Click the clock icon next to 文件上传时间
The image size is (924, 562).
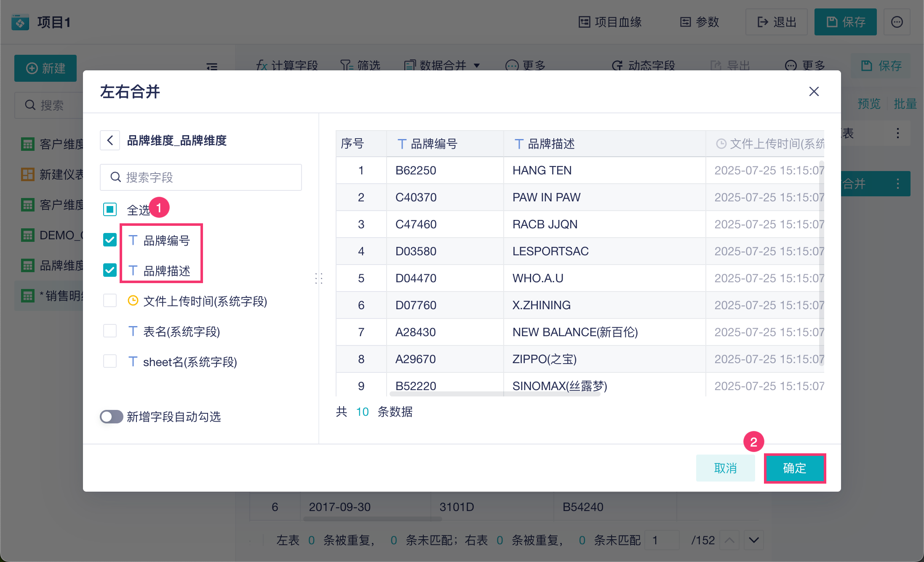click(133, 301)
